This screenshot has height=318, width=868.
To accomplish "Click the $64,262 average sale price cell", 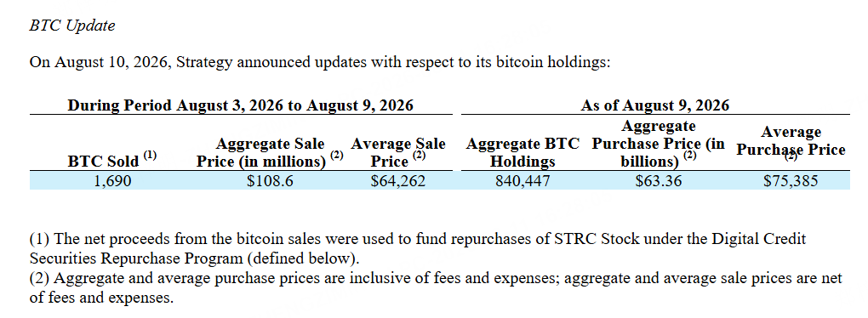I will coord(398,180).
